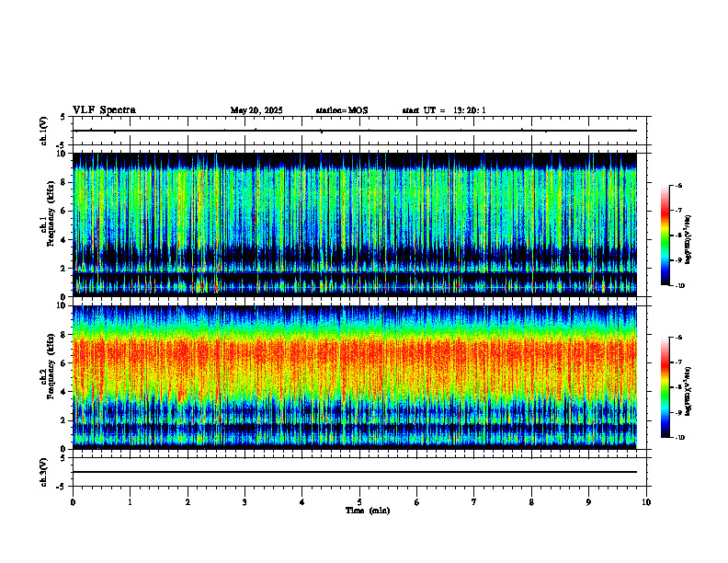
Task: Click the time axis tick label "6"
Action: coord(417,502)
